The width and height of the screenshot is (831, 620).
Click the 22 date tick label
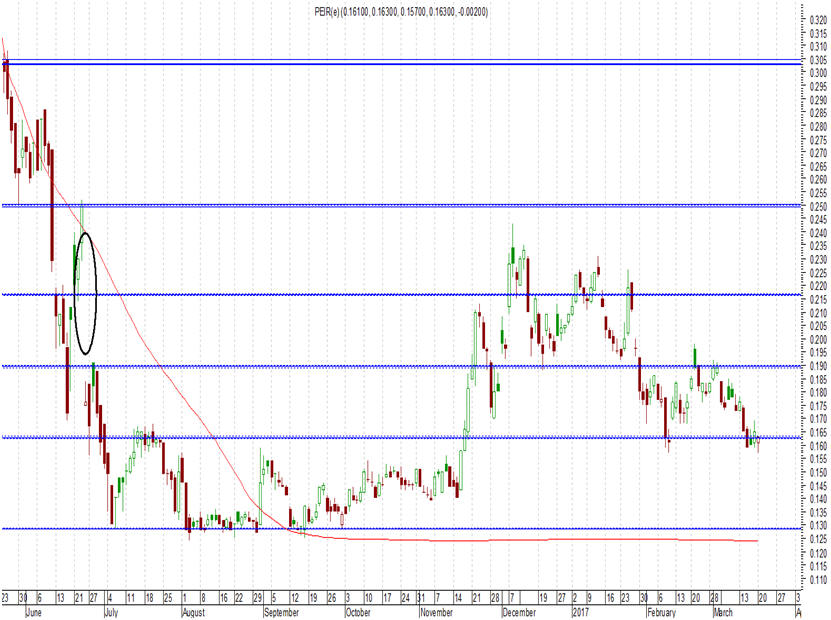[x=238, y=598]
